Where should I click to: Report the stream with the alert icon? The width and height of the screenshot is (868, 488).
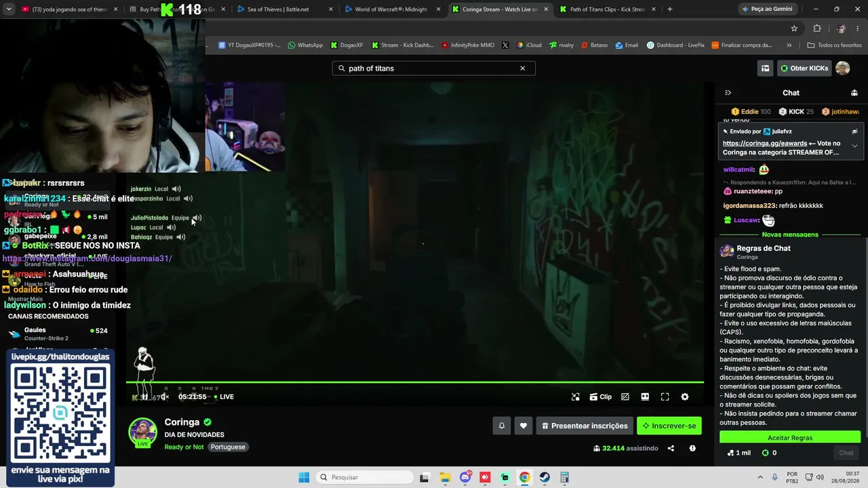coord(692,448)
